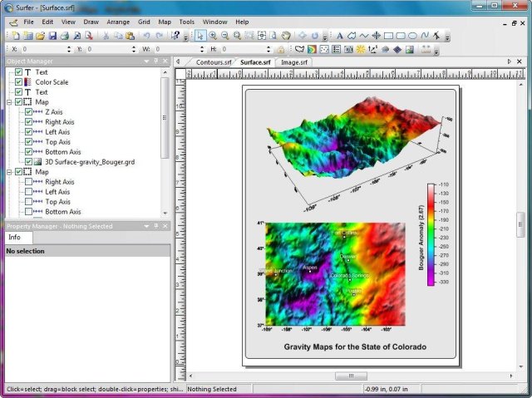
Task: Choose the Ellipse drawing tool
Action: tap(413, 36)
